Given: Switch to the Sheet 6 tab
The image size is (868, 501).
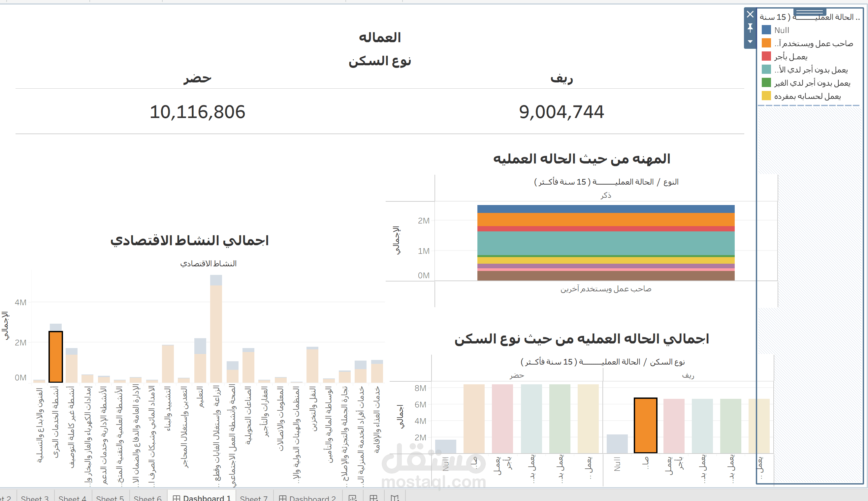Looking at the screenshot, I should point(147,498).
